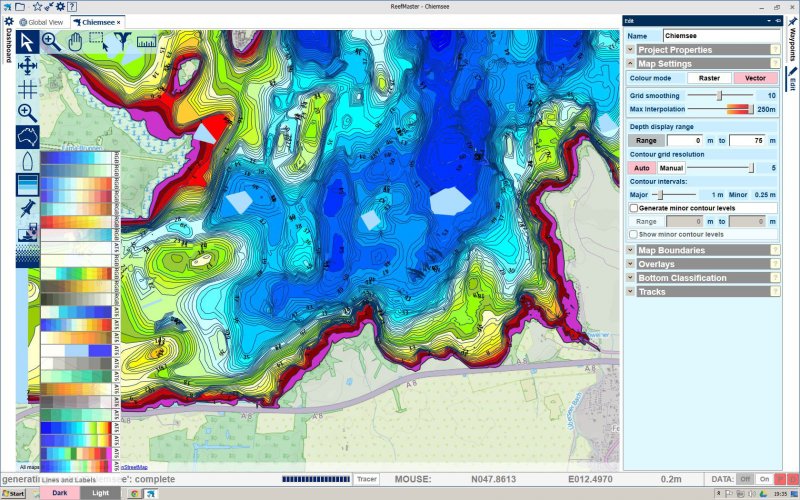
Task: Click the Tracer button
Action: [367, 479]
